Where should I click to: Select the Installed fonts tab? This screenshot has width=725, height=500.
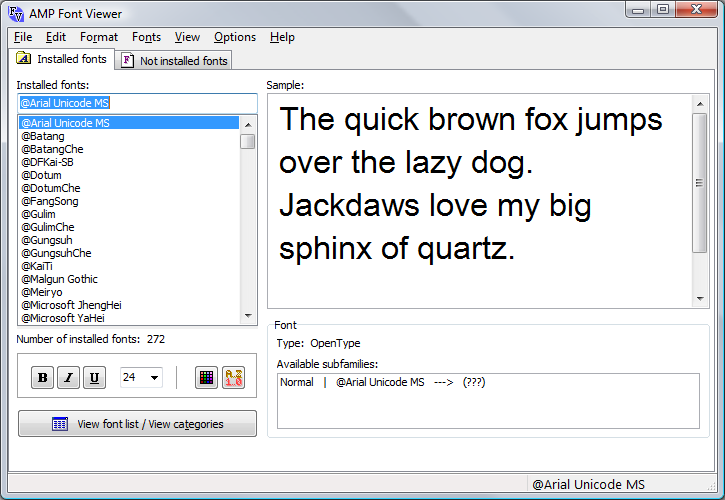(x=62, y=60)
